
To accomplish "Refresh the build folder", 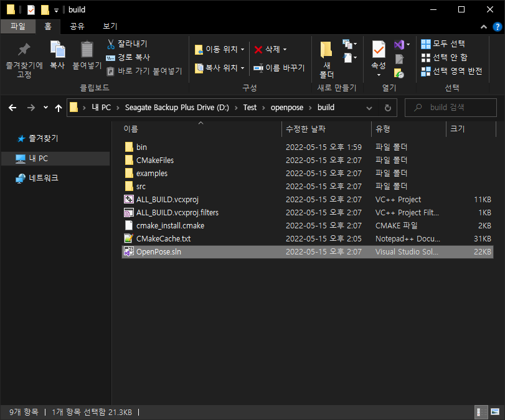I will (388, 108).
